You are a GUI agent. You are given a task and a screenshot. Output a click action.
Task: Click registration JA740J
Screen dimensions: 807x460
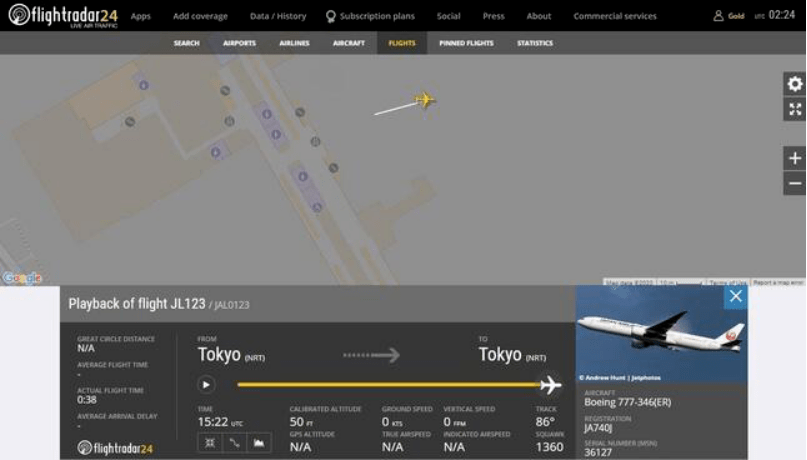coord(598,428)
